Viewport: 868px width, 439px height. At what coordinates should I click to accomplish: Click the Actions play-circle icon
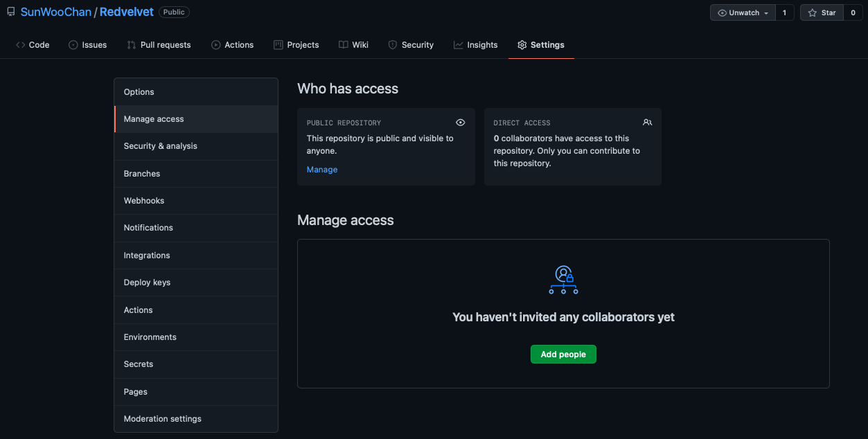tap(216, 45)
